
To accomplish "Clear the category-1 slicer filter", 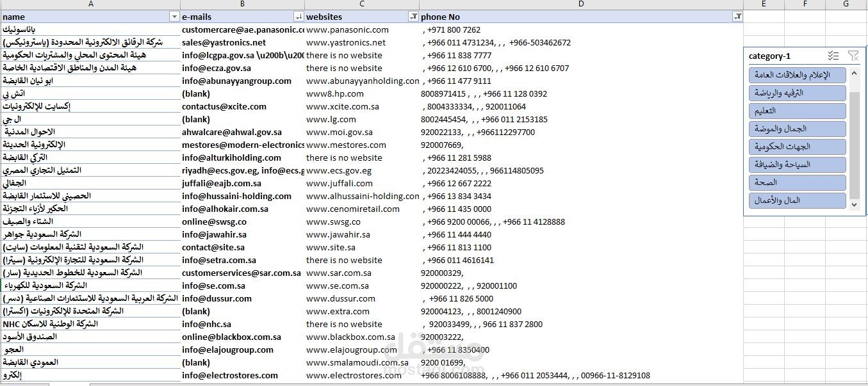I will click(853, 56).
